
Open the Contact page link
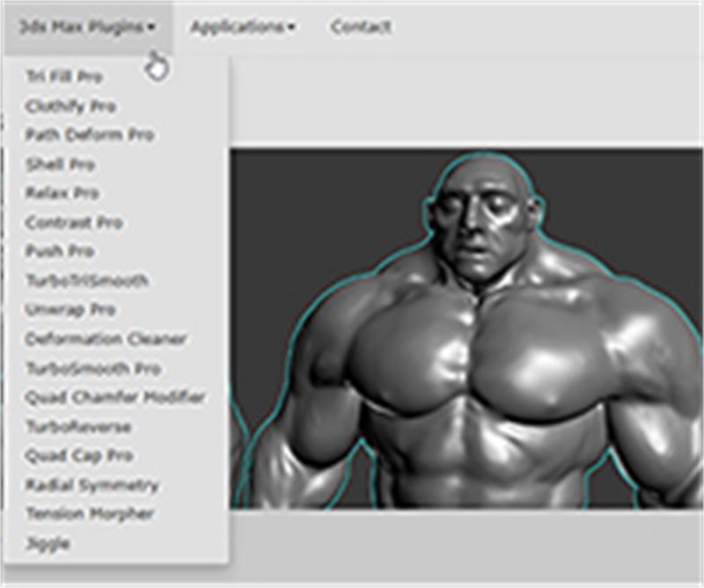[x=361, y=27]
